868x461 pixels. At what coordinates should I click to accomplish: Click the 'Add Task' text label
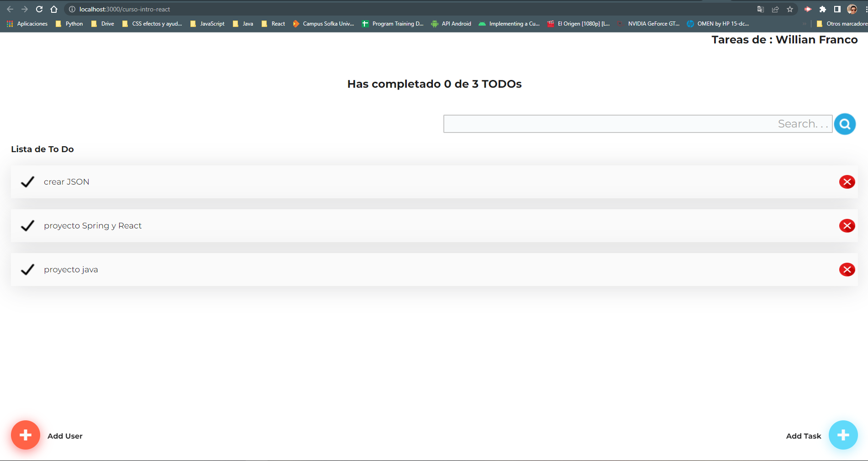pyautogui.click(x=803, y=435)
